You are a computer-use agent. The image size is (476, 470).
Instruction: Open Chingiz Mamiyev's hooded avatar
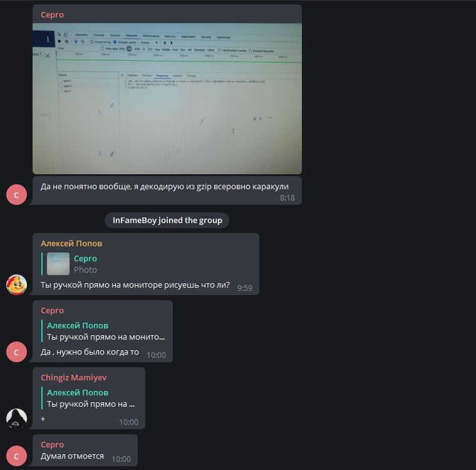[x=16, y=419]
